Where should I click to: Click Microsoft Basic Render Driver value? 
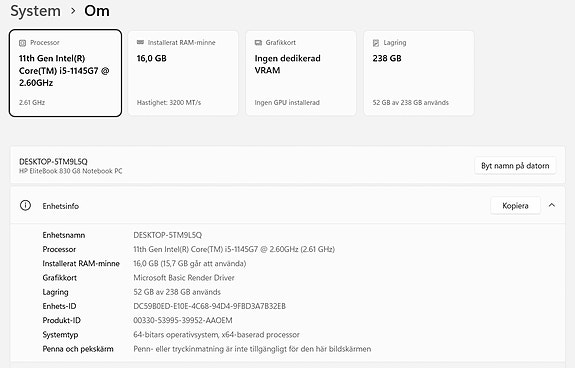pos(184,278)
